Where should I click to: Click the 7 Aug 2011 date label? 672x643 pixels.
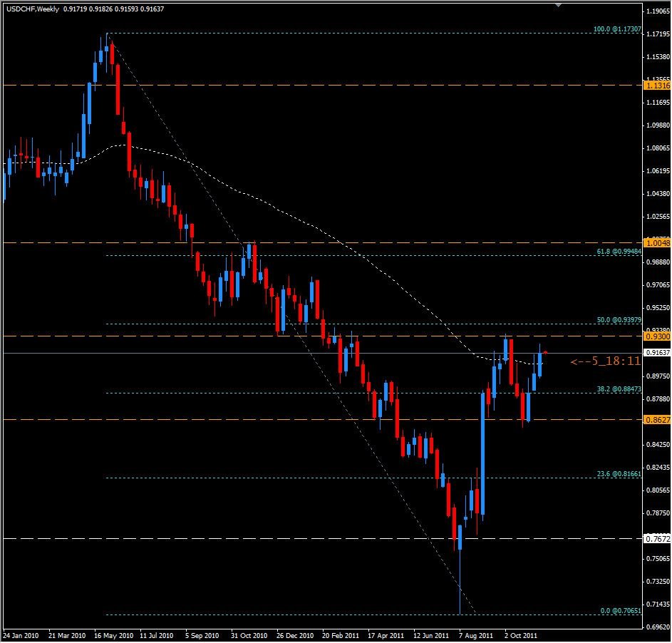[476, 634]
